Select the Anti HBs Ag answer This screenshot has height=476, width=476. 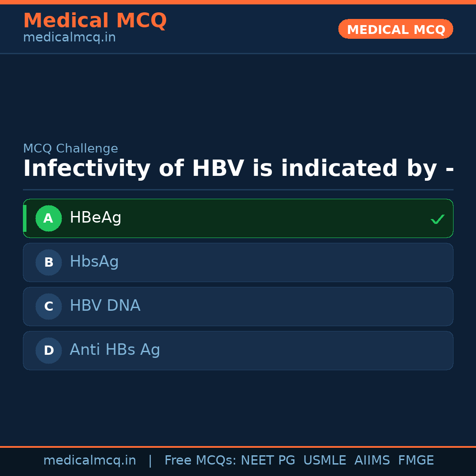click(x=115, y=350)
